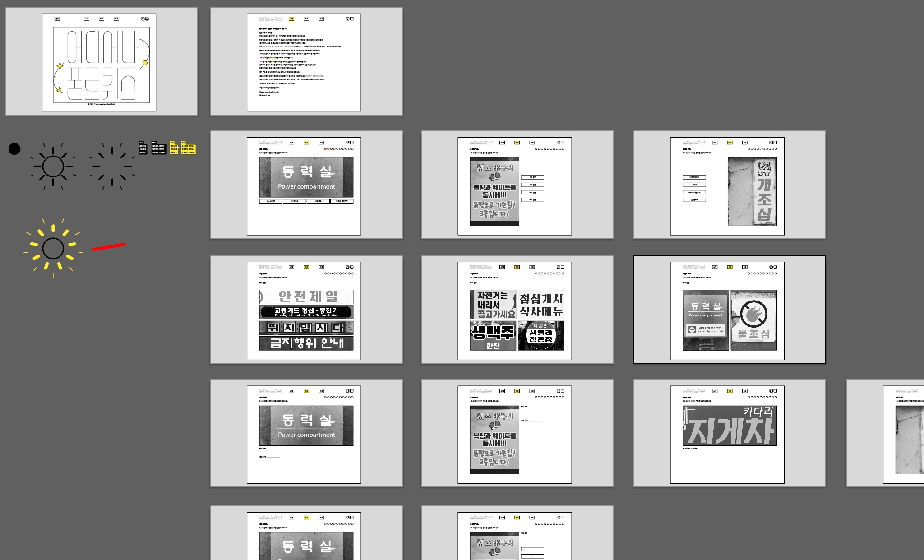Click the Instagram icon on the title artboard
924x560 pixels.
143,19
